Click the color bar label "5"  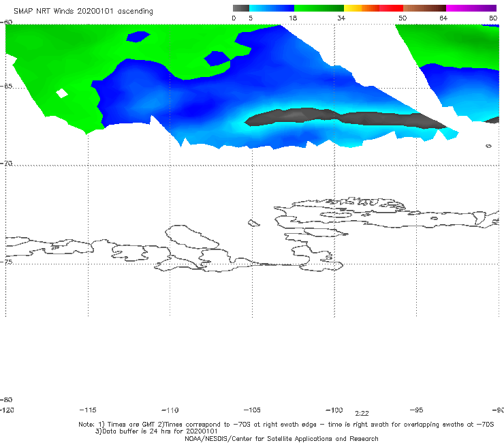click(x=251, y=18)
